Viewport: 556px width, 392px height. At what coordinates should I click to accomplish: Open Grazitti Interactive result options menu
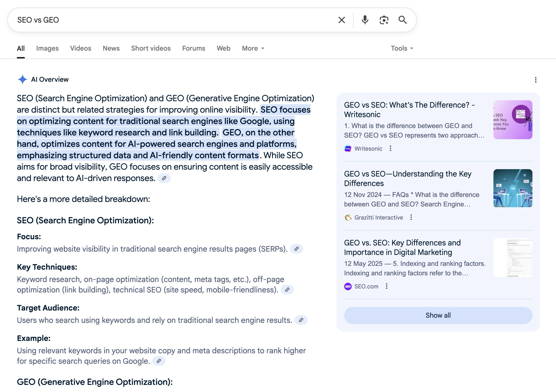tap(411, 217)
